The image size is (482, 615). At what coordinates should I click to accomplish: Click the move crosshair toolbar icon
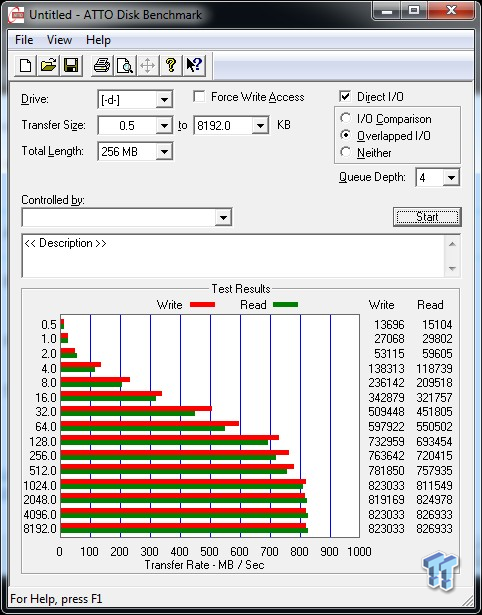147,65
